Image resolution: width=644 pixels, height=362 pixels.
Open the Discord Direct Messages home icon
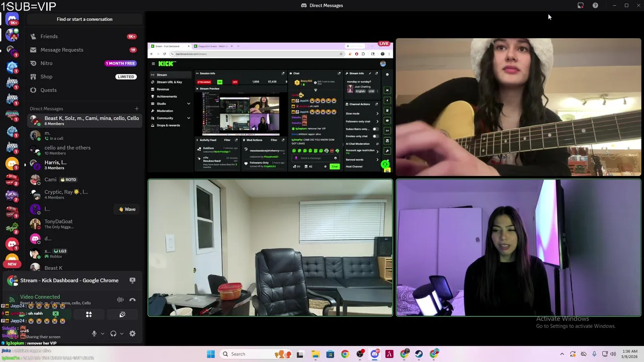click(12, 19)
